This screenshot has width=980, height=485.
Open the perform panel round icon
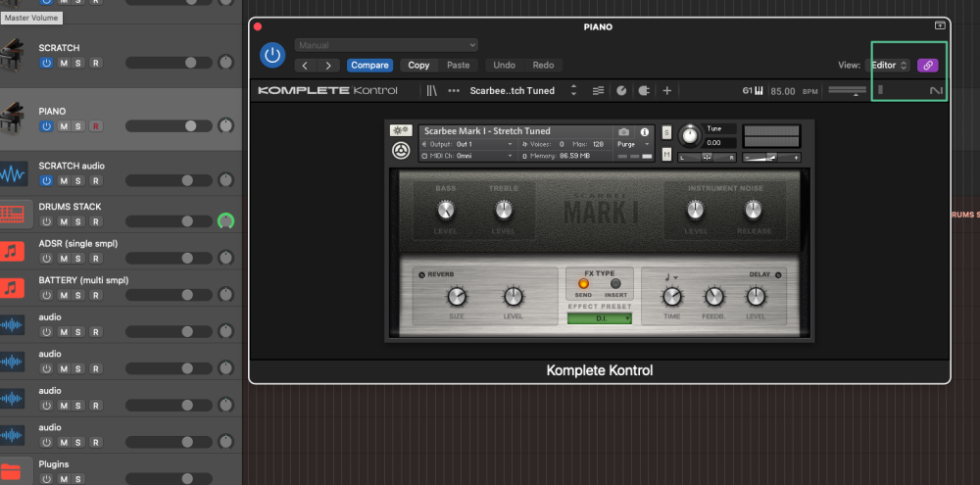point(621,90)
